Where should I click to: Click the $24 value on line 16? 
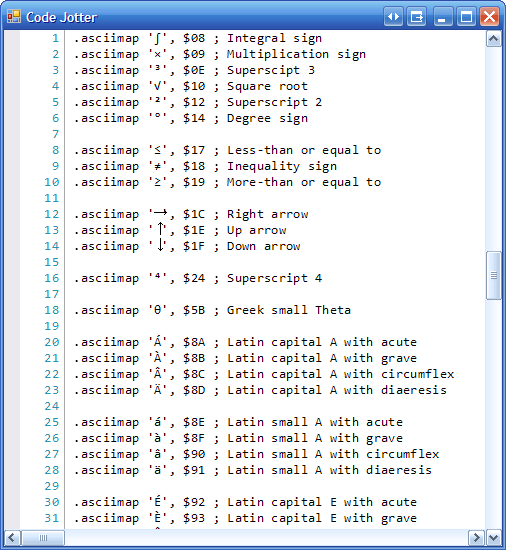tap(194, 279)
